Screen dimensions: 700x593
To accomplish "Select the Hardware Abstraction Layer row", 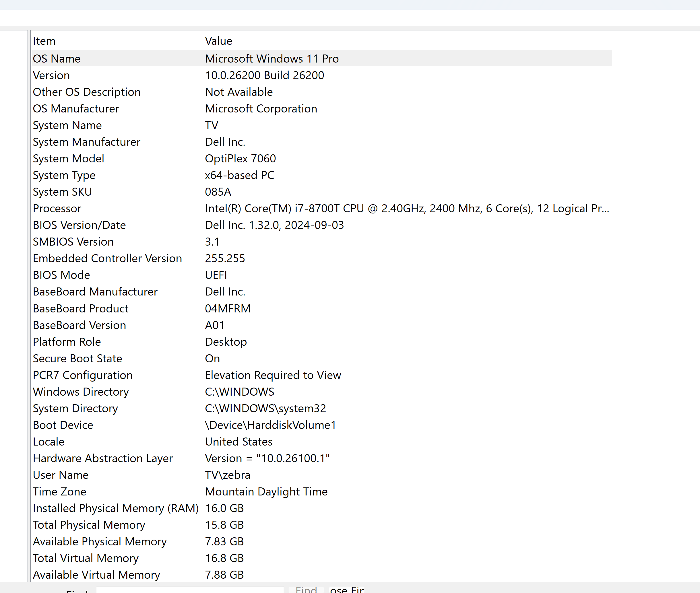I will (322, 458).
